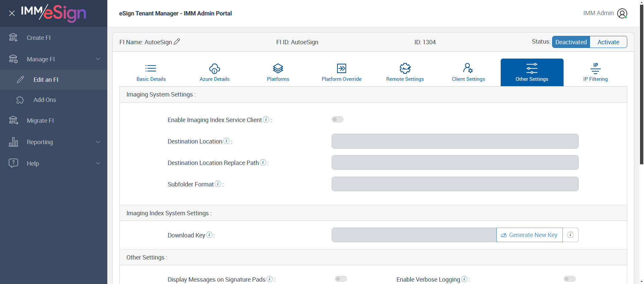Open the IMM Admin user profile icon
The width and height of the screenshot is (644, 284).
(x=622, y=13)
